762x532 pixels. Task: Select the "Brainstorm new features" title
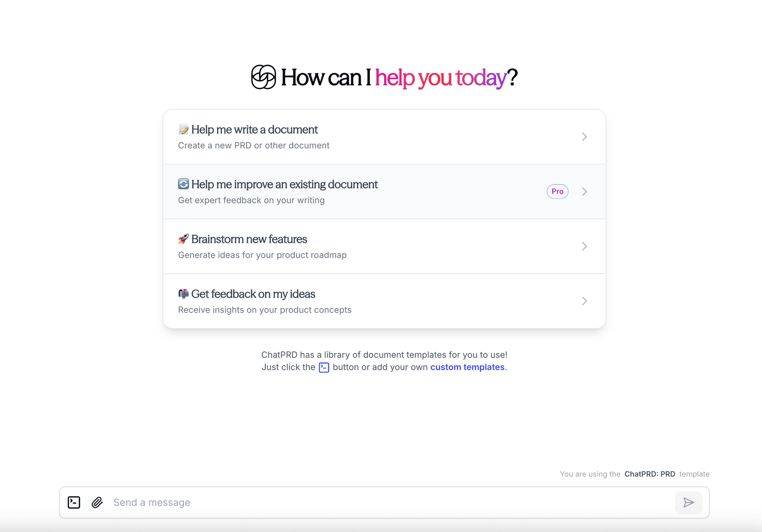pyautogui.click(x=249, y=239)
